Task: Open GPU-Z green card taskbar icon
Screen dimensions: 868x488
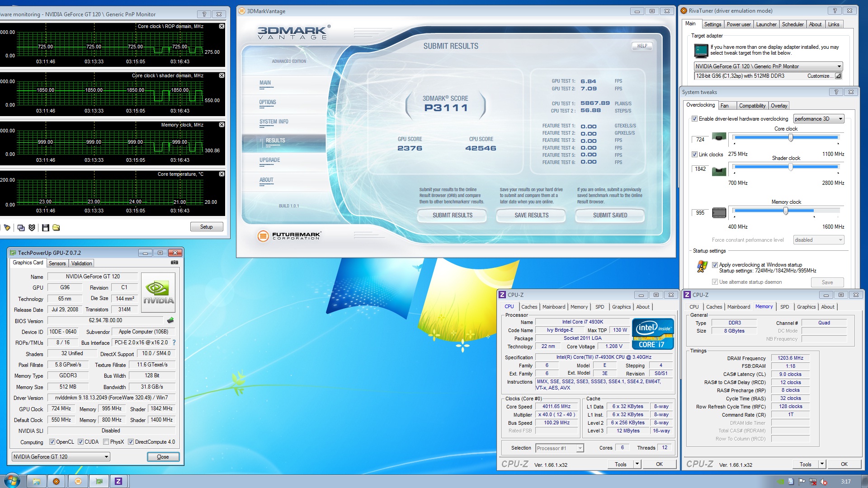Action: (x=99, y=481)
